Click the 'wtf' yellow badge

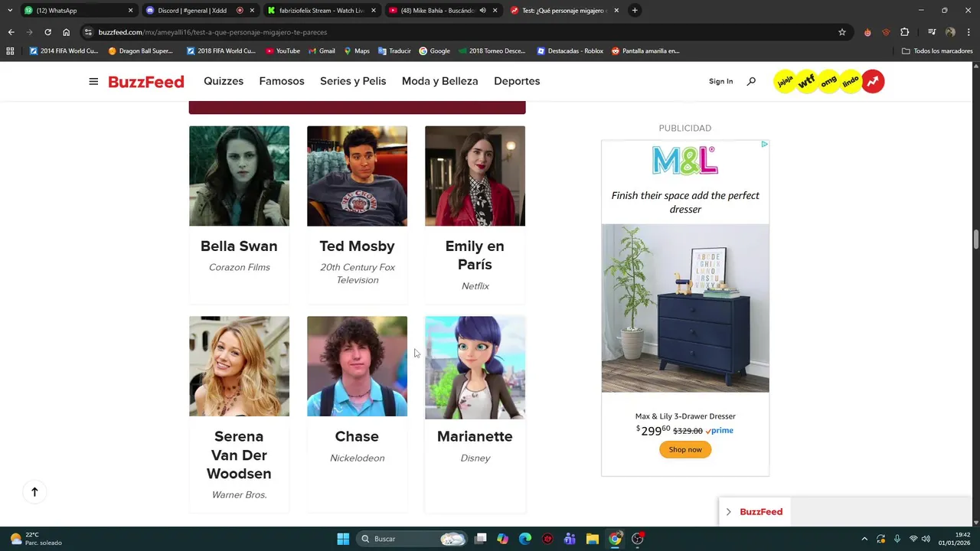[806, 81]
